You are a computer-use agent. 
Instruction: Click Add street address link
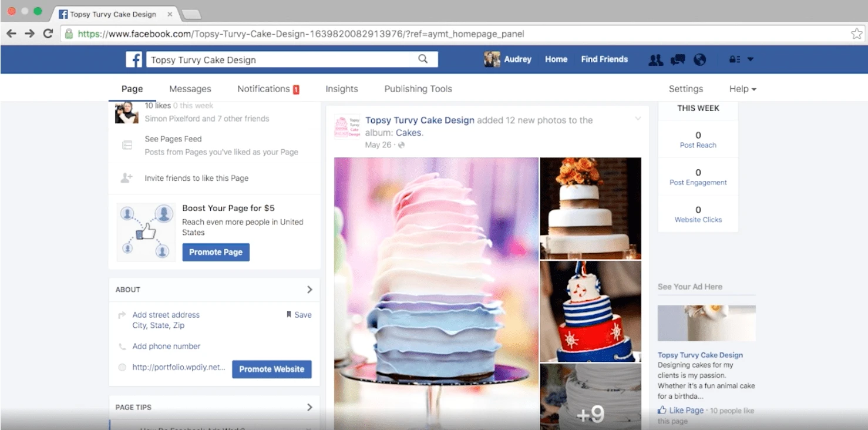[166, 315]
